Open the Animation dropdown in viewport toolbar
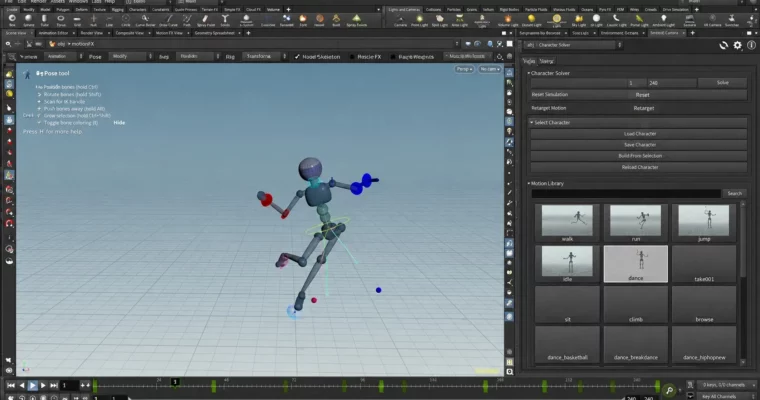The height and width of the screenshot is (400, 760). pos(63,56)
